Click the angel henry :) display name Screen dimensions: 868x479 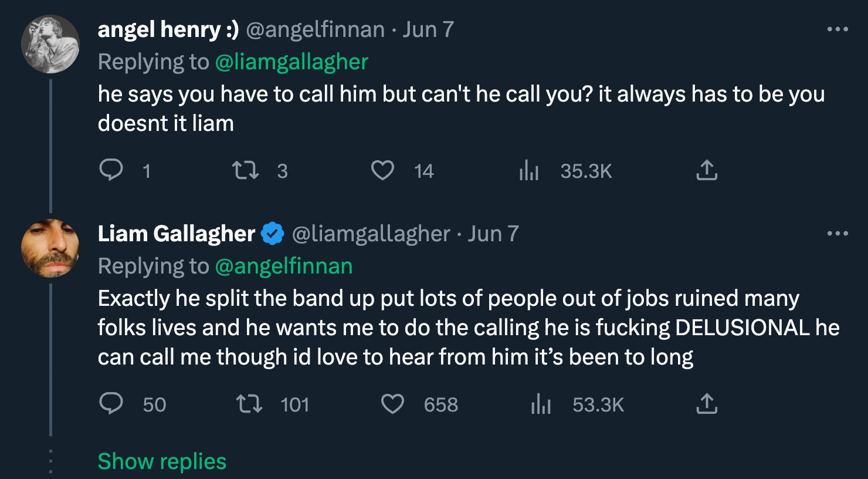pos(168,29)
